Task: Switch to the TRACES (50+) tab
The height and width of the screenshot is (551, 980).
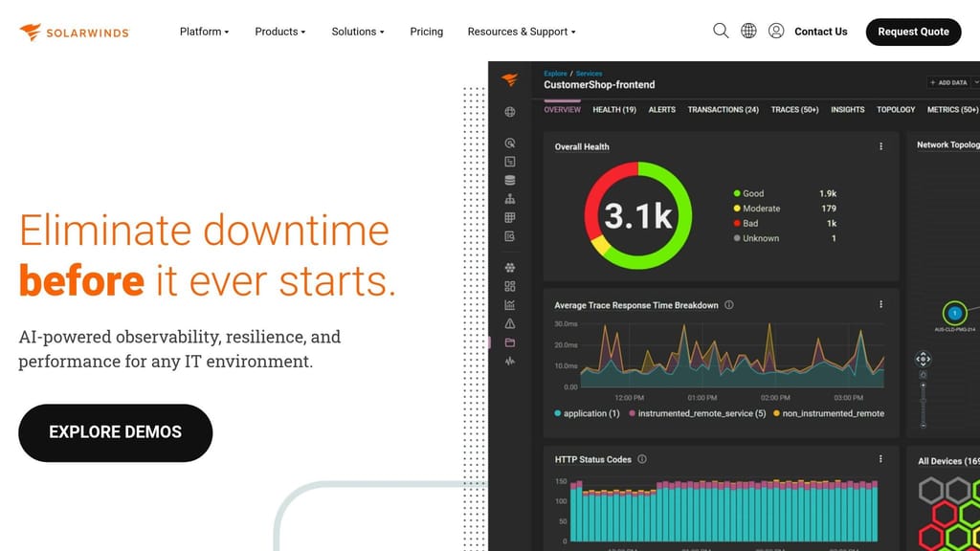Action: [794, 109]
